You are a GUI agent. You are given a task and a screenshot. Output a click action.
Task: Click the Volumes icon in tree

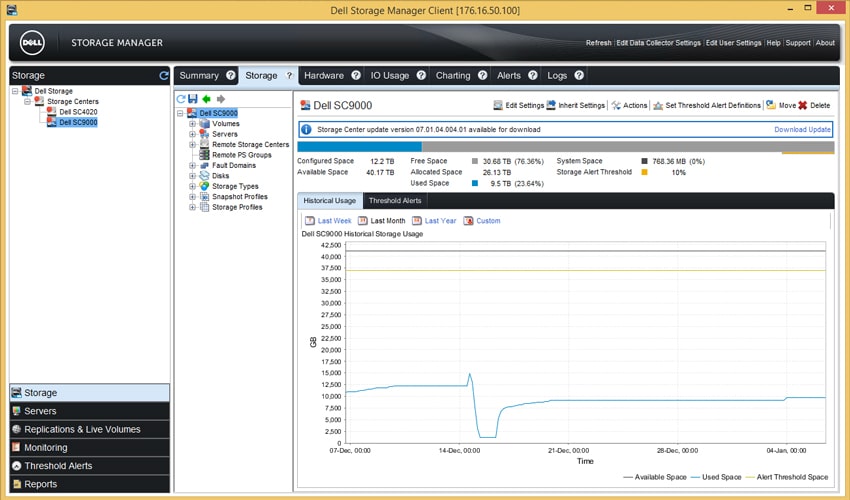pos(204,124)
